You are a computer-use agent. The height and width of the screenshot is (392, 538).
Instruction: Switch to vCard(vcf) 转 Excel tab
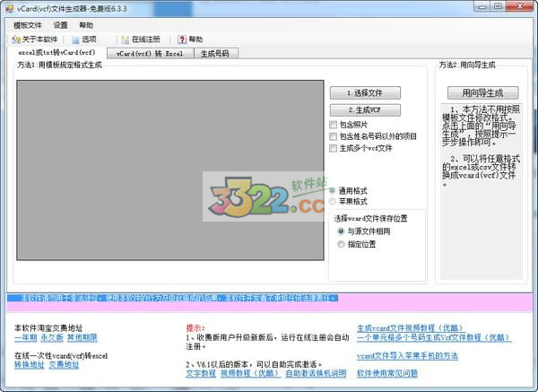click(x=151, y=54)
